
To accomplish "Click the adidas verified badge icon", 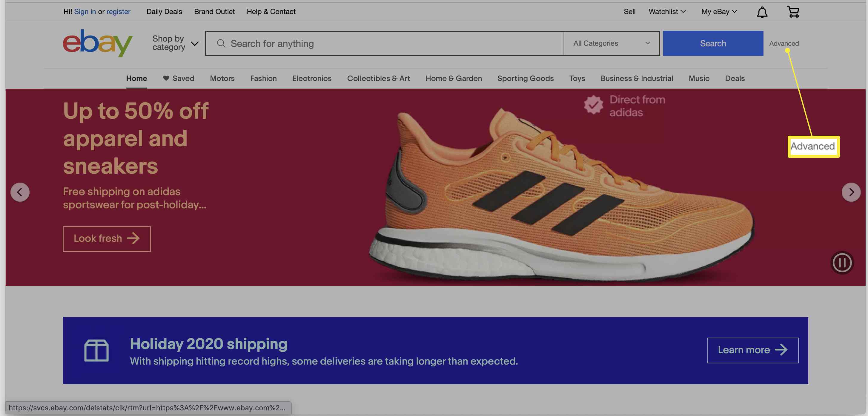I will [x=593, y=105].
